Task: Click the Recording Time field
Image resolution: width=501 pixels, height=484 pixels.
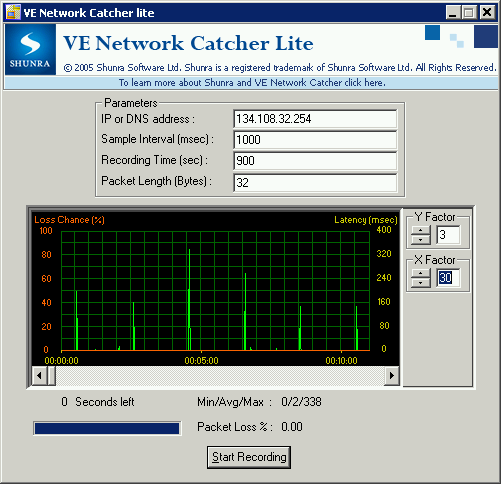Action: [x=315, y=161]
